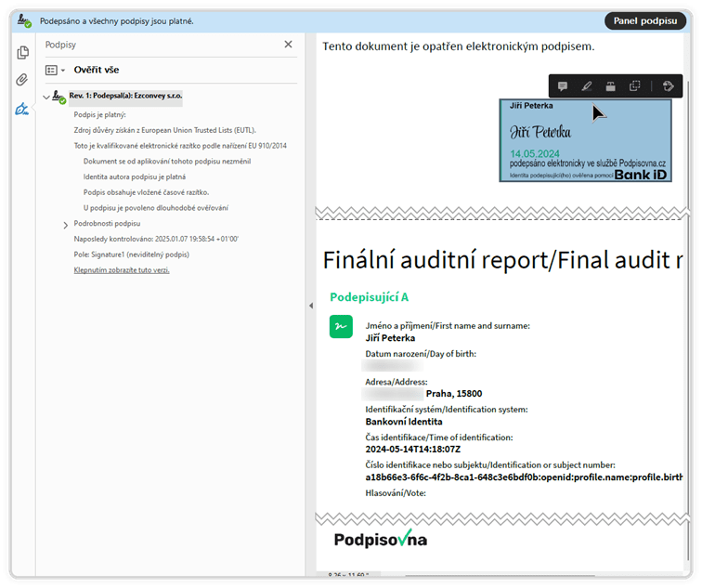
Task: Click the Jiří Peterka signature field
Action: [x=586, y=140]
